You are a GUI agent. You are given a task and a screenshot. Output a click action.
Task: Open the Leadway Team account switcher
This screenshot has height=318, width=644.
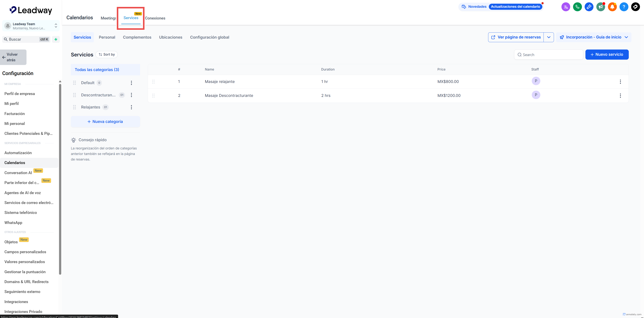pyautogui.click(x=31, y=26)
